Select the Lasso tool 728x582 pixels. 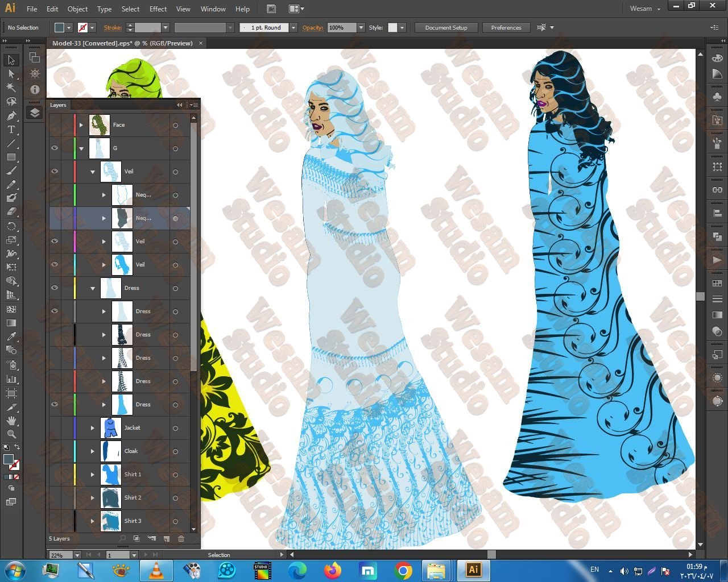pos(11,102)
